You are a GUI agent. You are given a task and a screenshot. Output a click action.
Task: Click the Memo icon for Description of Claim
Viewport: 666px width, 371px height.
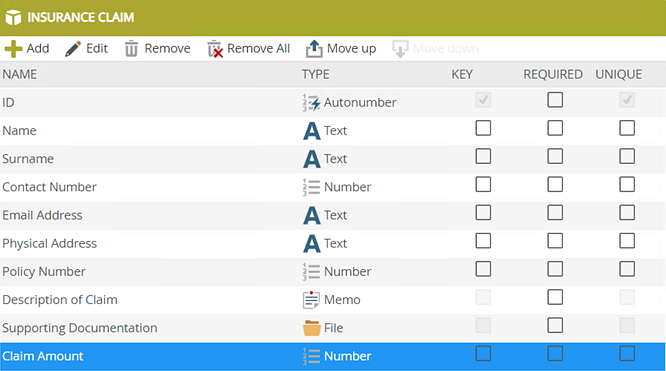pyautogui.click(x=311, y=300)
